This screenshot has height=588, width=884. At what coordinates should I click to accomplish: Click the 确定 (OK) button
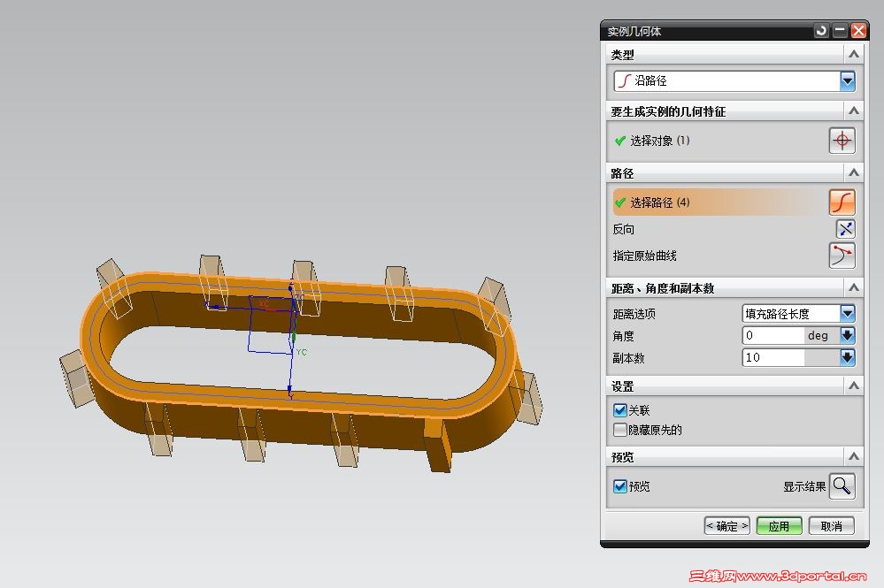[726, 526]
